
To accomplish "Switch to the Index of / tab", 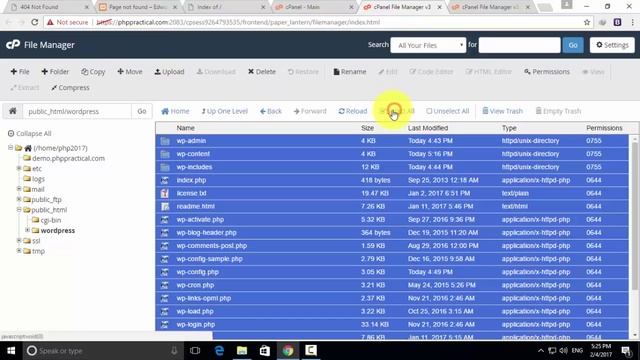I will pyautogui.click(x=227, y=7).
